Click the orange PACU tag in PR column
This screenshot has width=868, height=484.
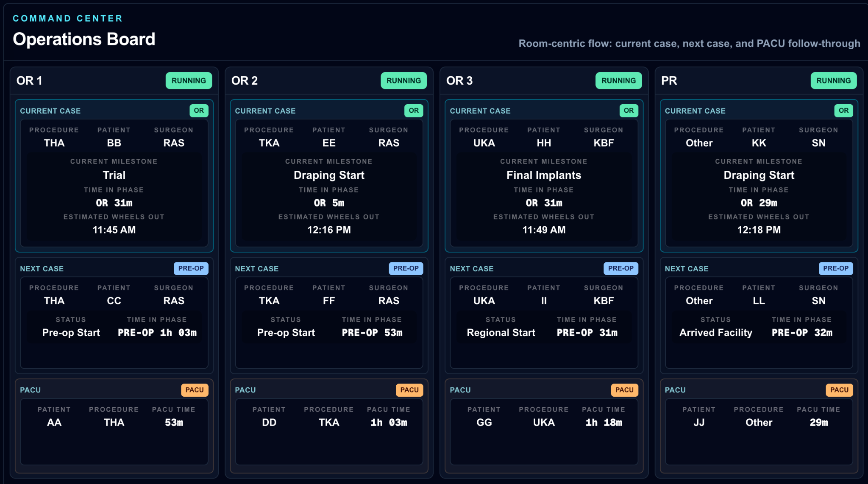click(x=839, y=390)
